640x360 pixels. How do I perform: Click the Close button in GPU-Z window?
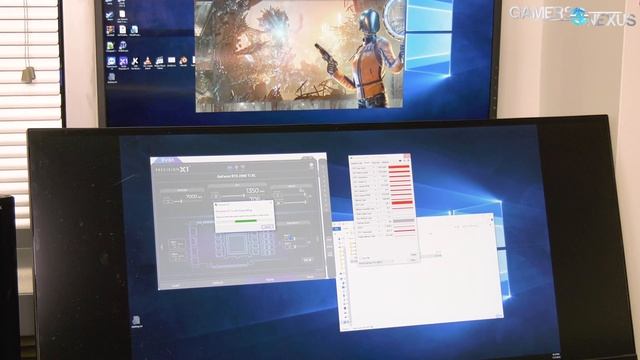click(x=413, y=260)
